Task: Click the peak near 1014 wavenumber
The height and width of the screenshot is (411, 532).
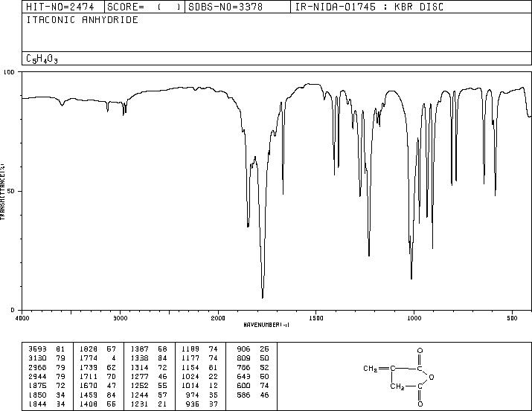Action: [x=411, y=276]
